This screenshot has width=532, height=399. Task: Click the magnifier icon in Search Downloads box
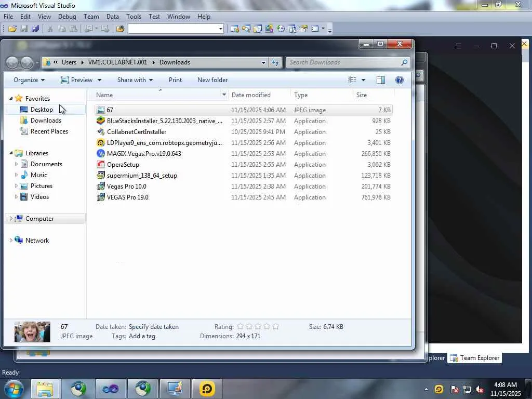[x=404, y=62]
